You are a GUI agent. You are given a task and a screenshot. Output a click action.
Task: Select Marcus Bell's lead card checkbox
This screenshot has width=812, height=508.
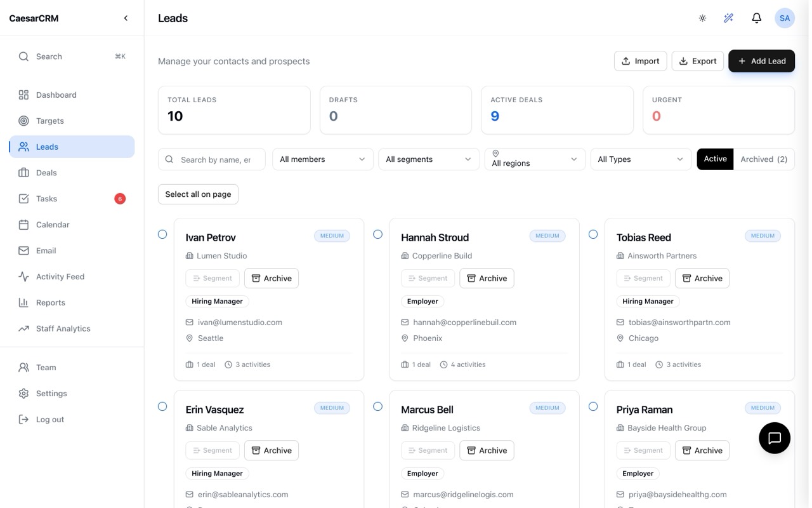pos(377,406)
